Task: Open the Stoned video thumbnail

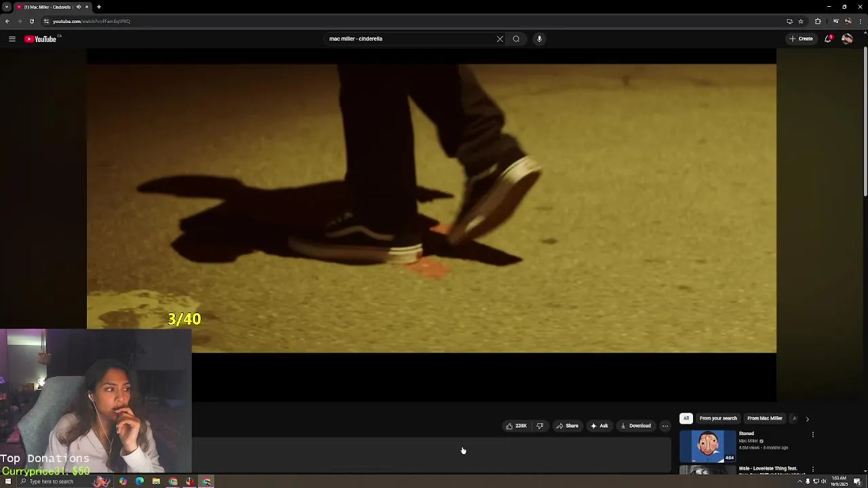Action: tap(707, 446)
